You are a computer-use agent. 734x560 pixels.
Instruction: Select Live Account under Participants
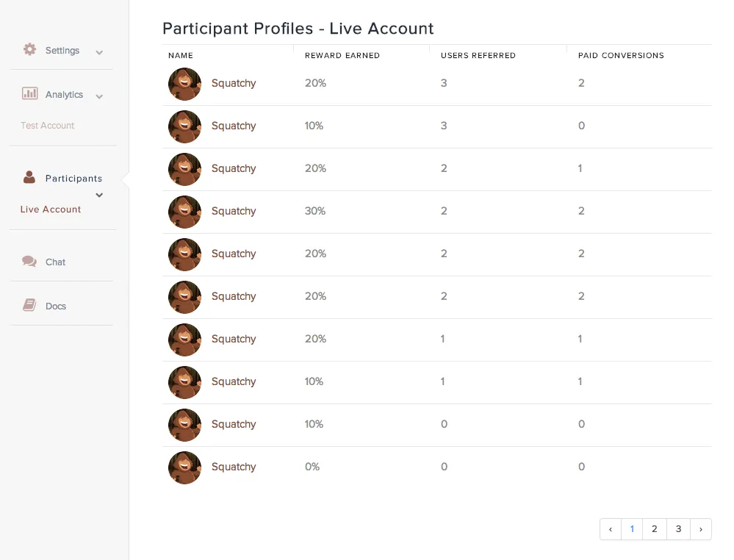click(51, 209)
